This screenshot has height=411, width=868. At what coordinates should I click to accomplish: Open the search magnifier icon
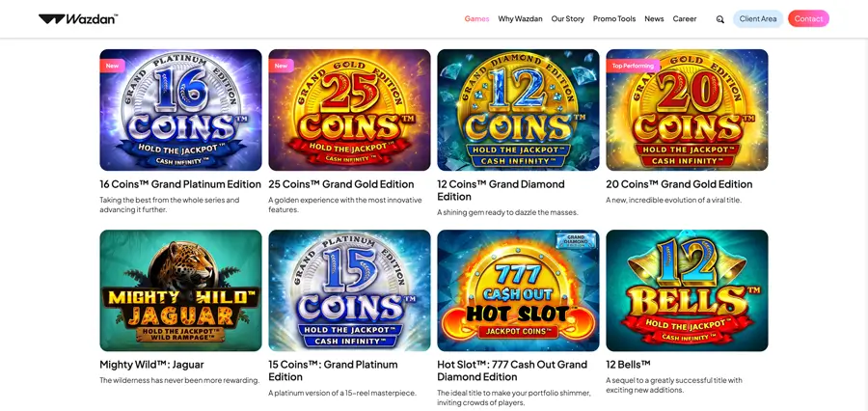pos(719,19)
